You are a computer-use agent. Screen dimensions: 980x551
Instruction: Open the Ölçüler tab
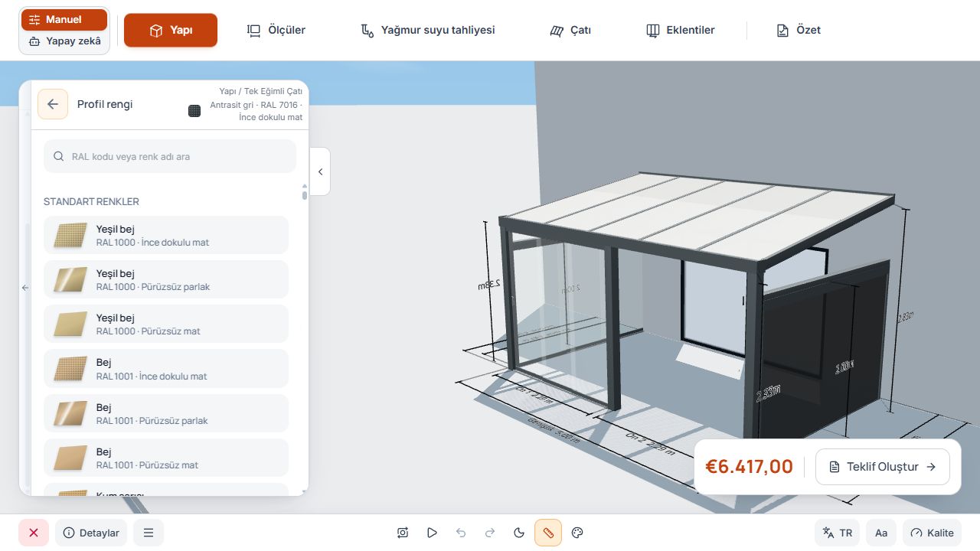pos(276,31)
